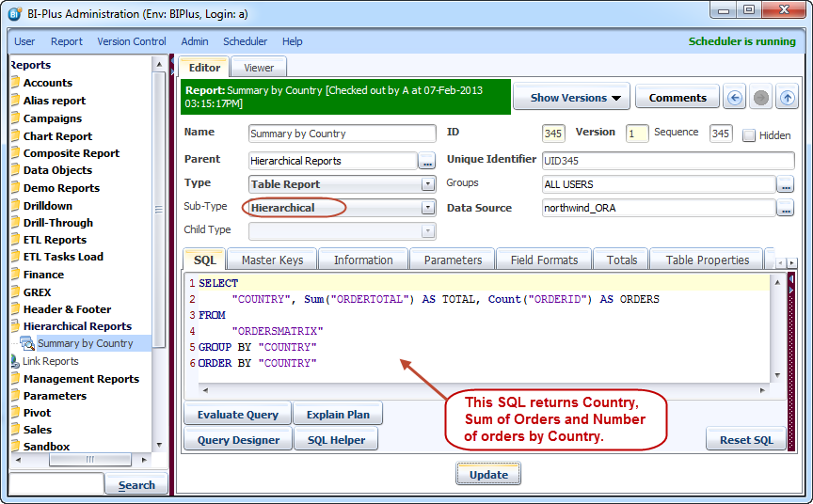Switch to the Viewer tab

click(259, 68)
